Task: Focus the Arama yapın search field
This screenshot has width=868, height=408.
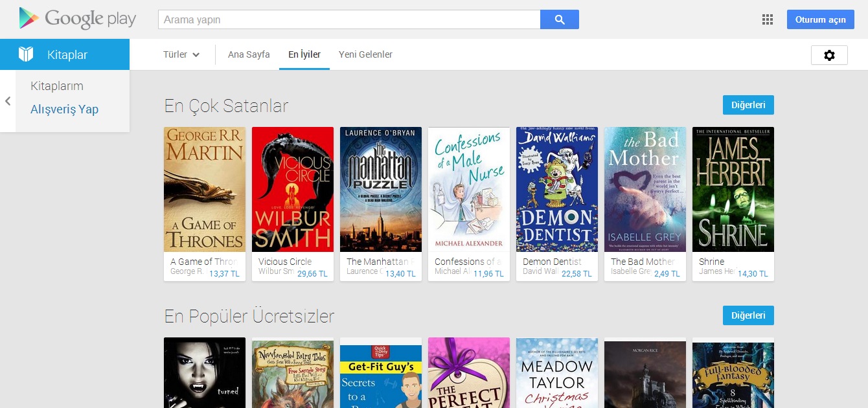Action: [x=349, y=19]
